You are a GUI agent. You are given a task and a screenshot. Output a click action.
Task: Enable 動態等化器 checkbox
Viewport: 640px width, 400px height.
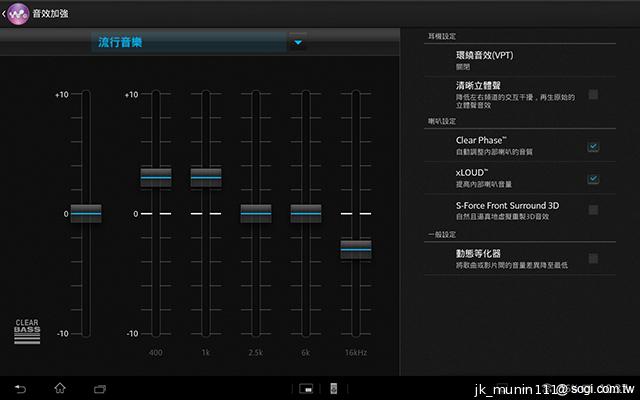(x=593, y=258)
